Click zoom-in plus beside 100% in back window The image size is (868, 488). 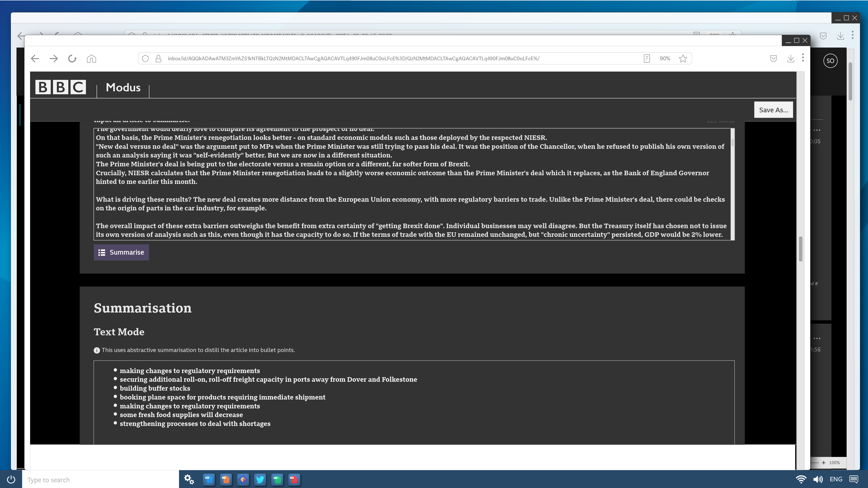824,463
